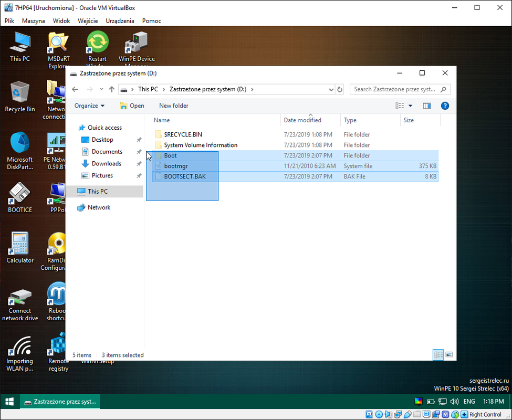Expand address bar history dropdown
The width and height of the screenshot is (512, 420).
[331, 89]
